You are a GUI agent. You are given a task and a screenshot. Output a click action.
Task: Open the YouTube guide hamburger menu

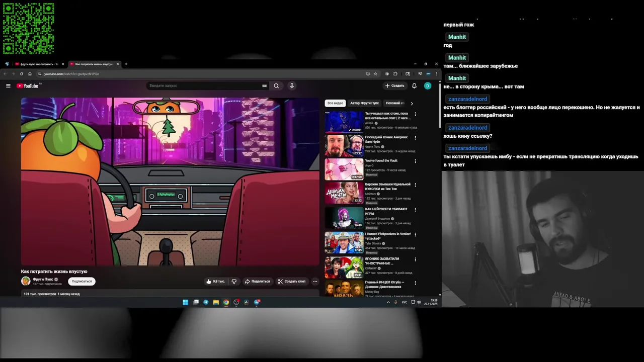pos(8,86)
